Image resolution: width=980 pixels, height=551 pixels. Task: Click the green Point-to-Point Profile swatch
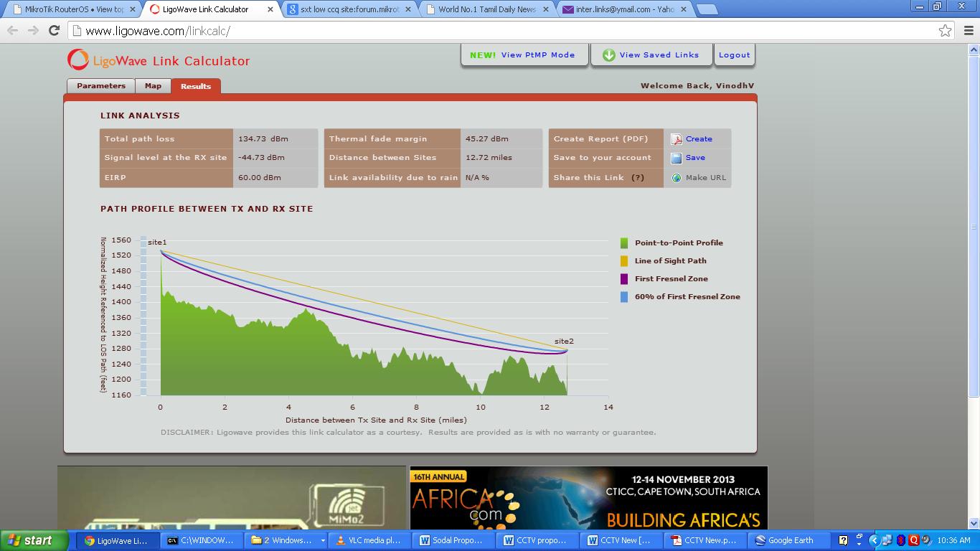click(624, 243)
